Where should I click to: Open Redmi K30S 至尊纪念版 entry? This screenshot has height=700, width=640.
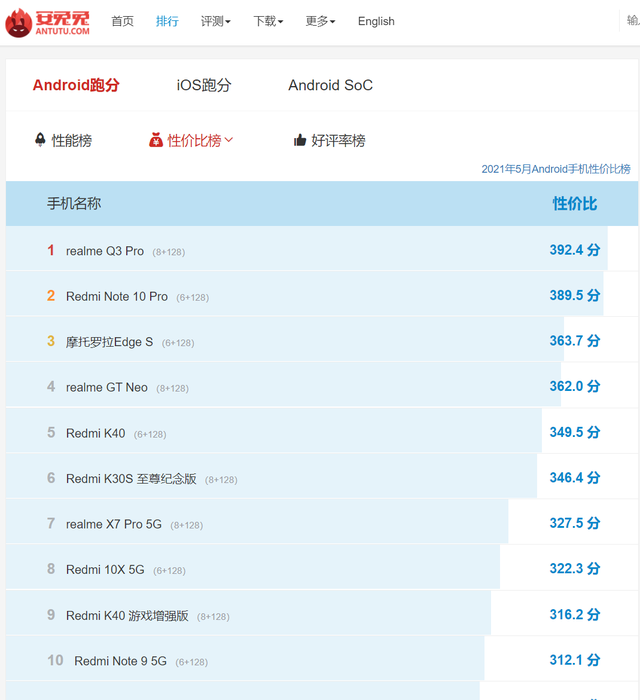(x=131, y=479)
